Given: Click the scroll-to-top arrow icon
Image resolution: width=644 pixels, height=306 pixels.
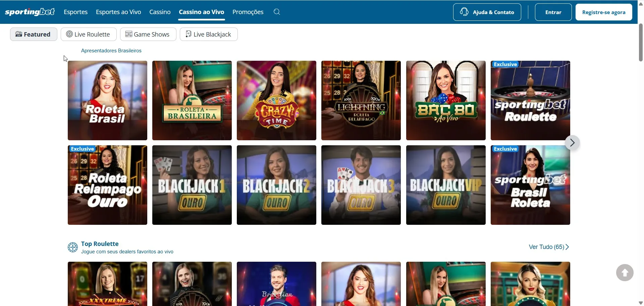Looking at the screenshot, I should 625,273.
